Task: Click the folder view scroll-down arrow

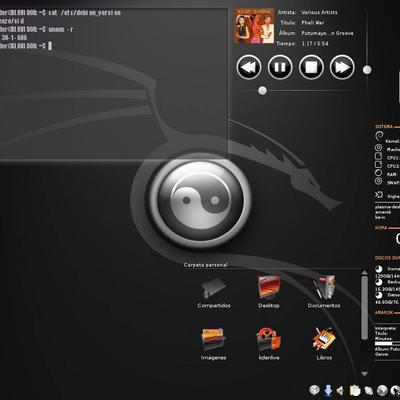Action: point(364,374)
